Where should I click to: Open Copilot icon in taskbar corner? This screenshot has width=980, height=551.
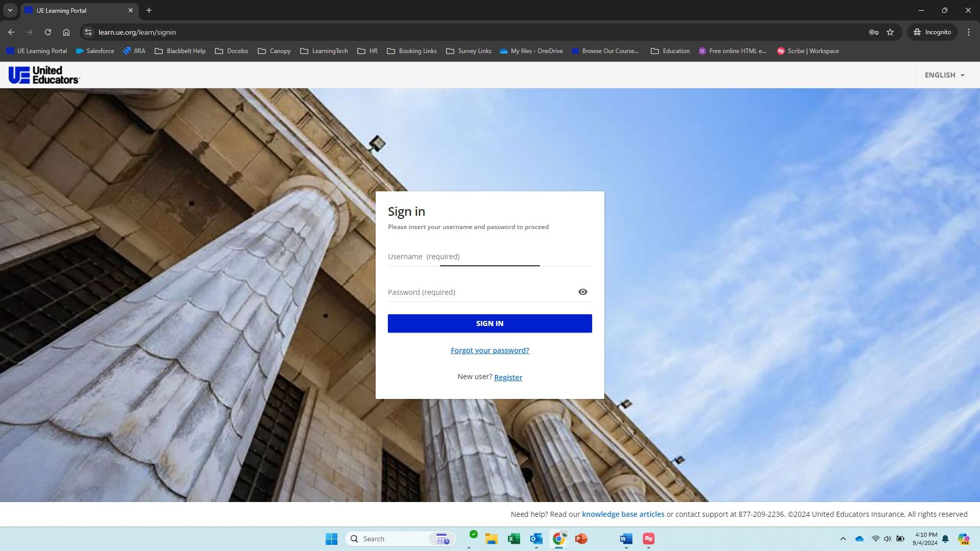tap(964, 539)
